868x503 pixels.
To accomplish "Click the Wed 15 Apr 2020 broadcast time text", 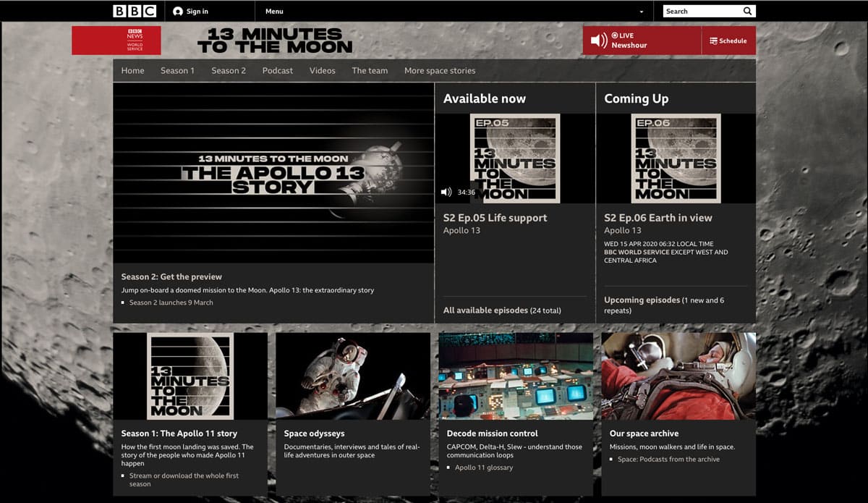I will [x=659, y=244].
